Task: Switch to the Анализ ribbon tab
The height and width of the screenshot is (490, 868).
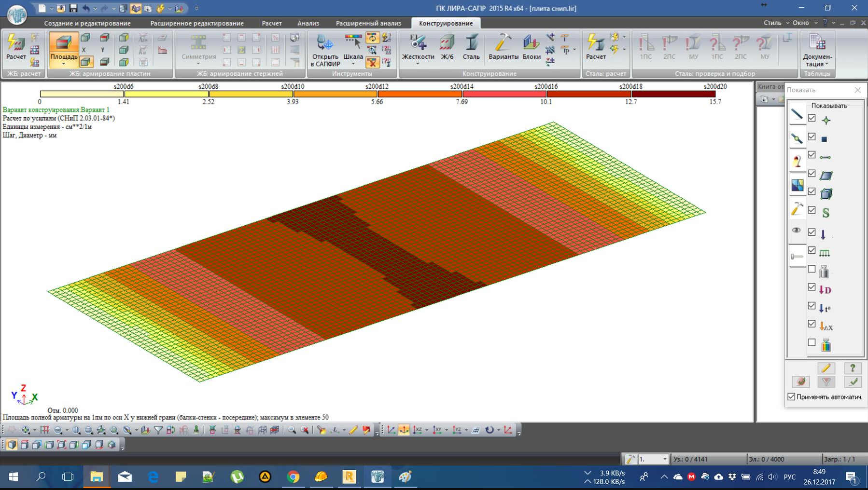Action: coord(308,23)
